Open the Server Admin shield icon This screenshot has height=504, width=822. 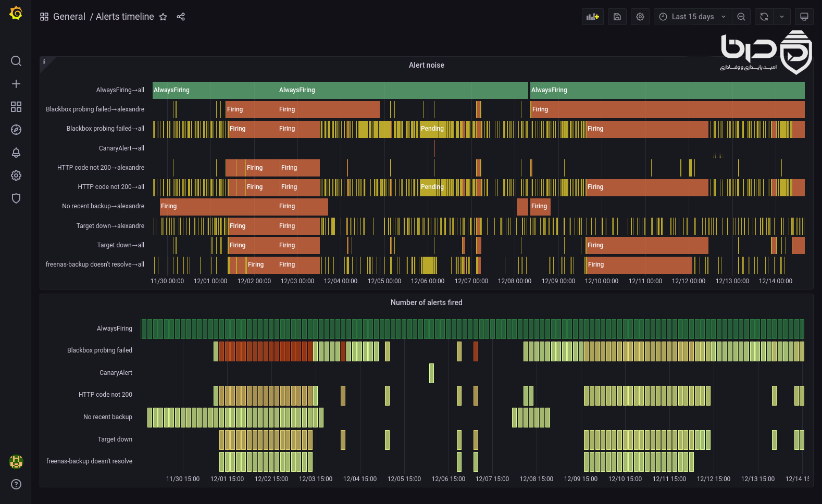[x=16, y=198]
